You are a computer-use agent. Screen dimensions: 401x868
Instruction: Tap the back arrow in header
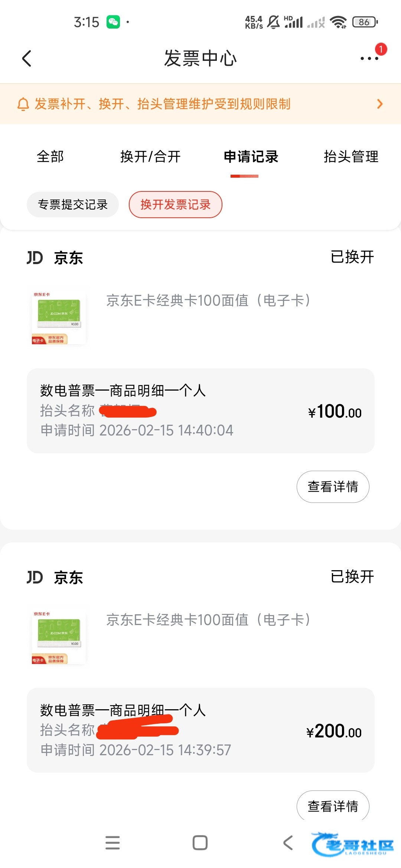tap(27, 59)
